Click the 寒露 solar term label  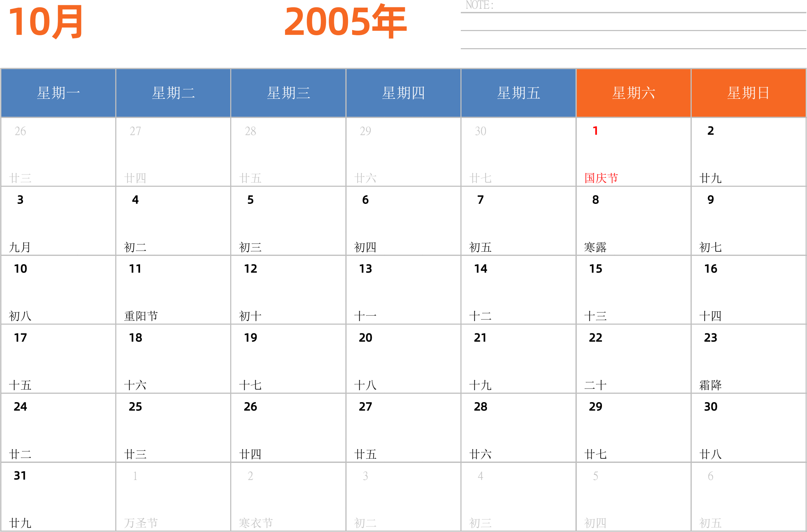(595, 247)
